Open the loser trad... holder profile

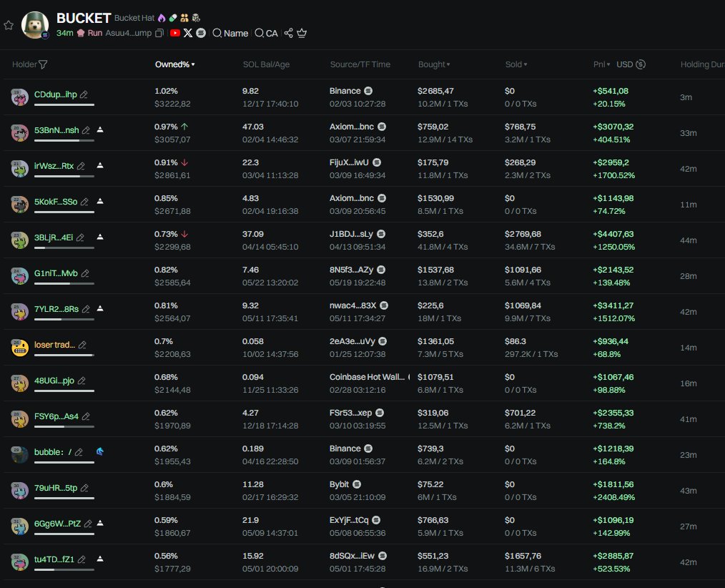[54, 345]
